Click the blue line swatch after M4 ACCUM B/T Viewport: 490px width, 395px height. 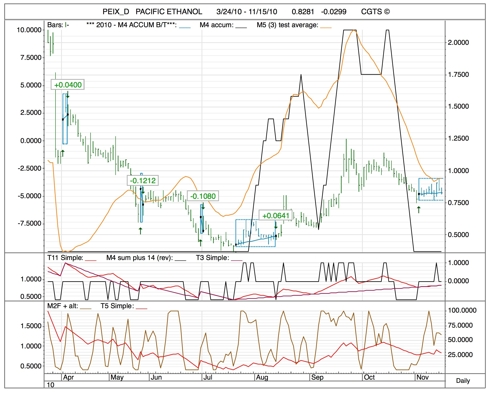coord(185,27)
